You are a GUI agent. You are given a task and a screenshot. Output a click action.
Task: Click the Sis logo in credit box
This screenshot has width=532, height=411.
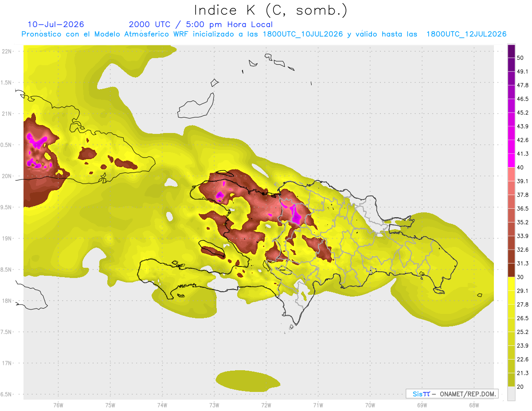click(x=421, y=394)
